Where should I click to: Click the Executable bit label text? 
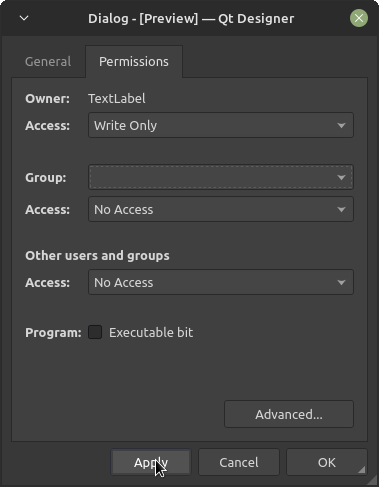(x=151, y=333)
